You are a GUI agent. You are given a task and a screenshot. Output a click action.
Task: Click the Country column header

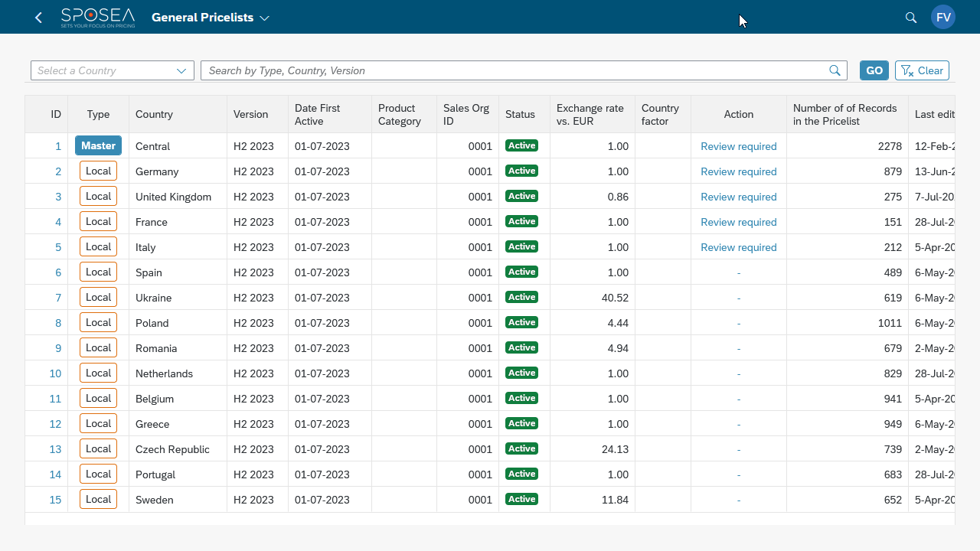pos(154,114)
